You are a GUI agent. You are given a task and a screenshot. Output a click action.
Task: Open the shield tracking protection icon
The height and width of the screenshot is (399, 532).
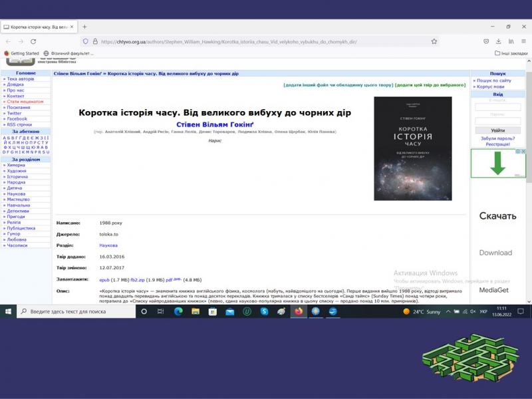[x=86, y=41]
